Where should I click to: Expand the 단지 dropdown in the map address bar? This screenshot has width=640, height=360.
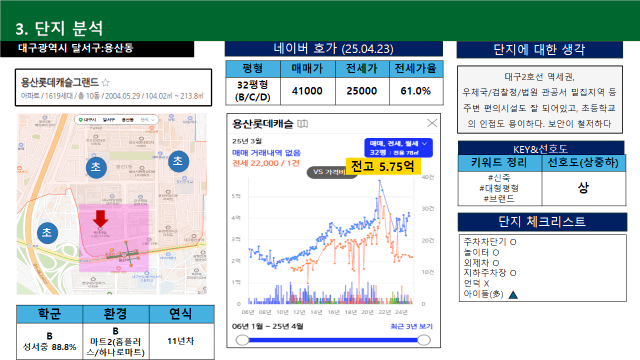(x=148, y=120)
